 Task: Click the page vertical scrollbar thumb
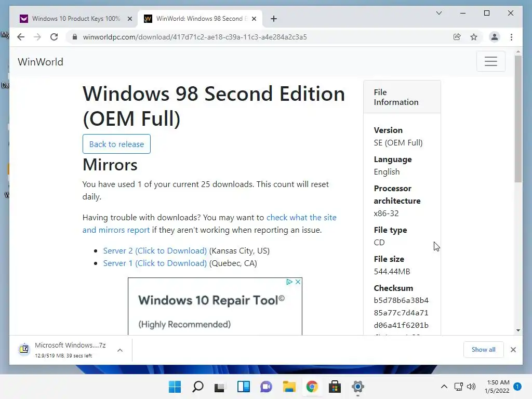(x=518, y=119)
